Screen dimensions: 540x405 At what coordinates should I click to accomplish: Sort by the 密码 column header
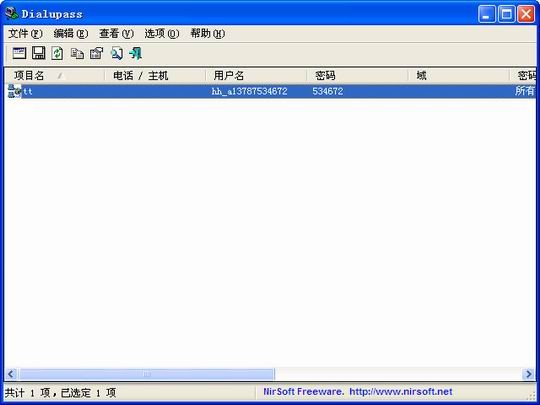point(357,75)
